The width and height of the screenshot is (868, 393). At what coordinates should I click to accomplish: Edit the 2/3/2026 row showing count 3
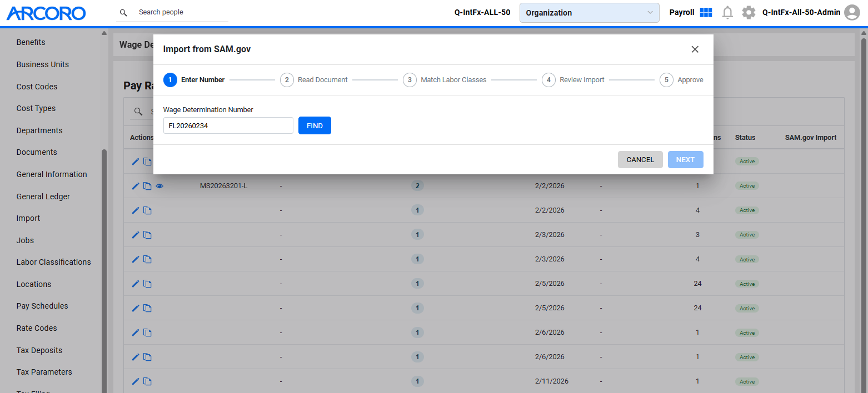pyautogui.click(x=136, y=235)
